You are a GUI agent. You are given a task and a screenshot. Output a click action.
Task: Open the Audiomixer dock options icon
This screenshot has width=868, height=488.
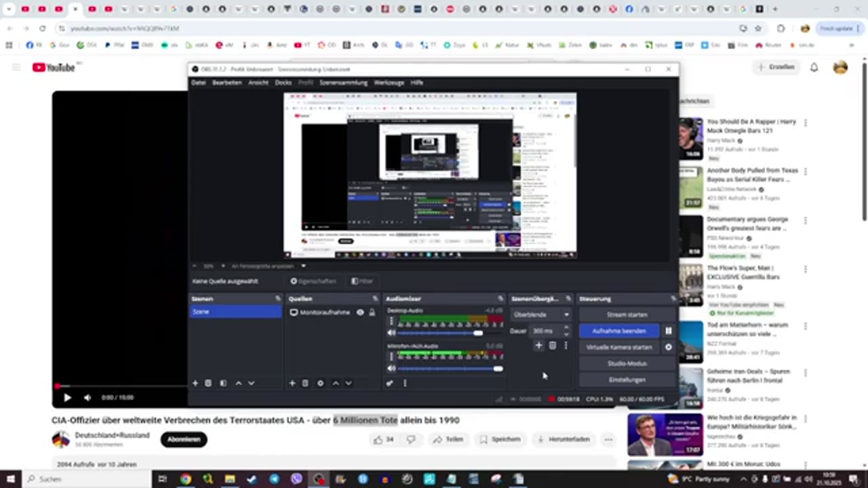click(500, 299)
